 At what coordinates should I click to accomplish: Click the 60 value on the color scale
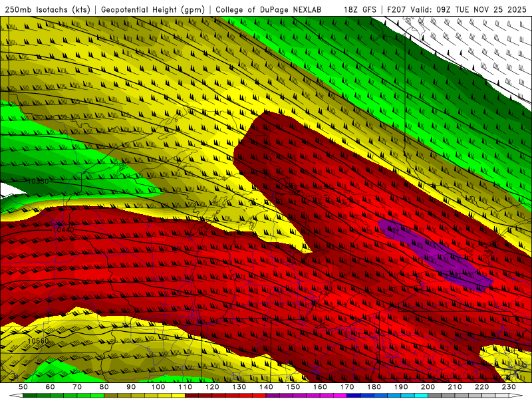coord(50,387)
